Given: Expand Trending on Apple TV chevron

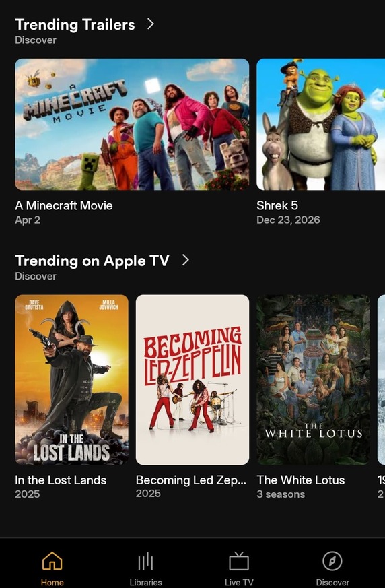Looking at the screenshot, I should tap(186, 260).
